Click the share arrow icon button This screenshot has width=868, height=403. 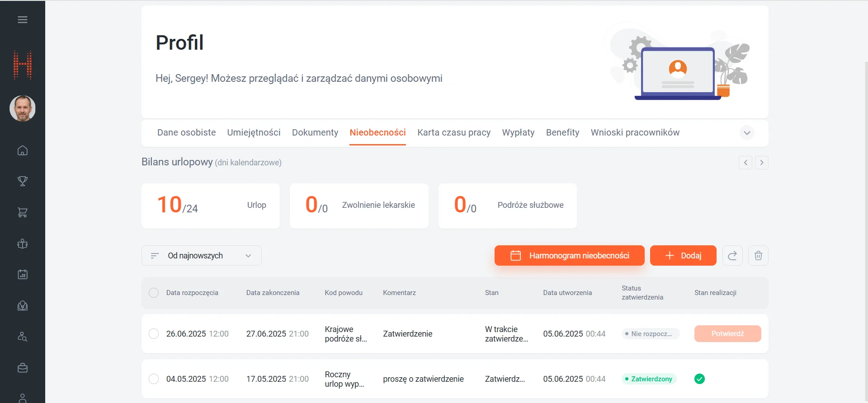pyautogui.click(x=732, y=256)
